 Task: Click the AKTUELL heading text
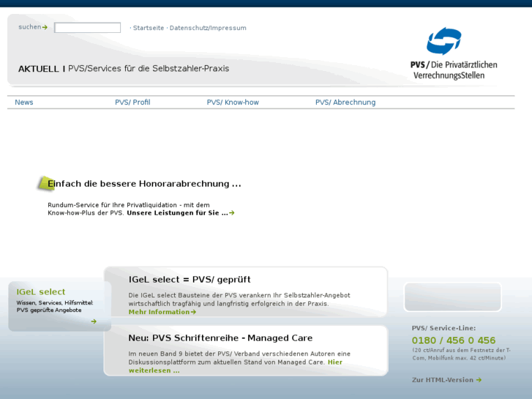point(38,69)
